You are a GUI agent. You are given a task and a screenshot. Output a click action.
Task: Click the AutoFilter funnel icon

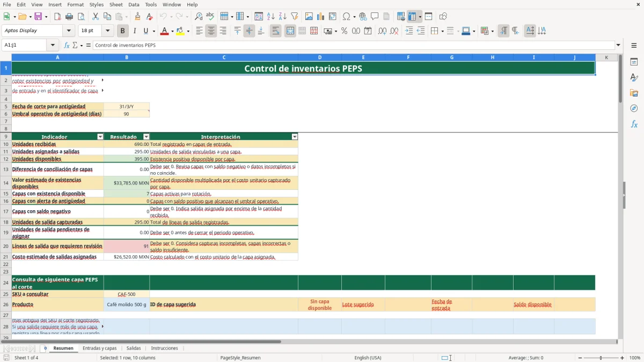[294, 17]
